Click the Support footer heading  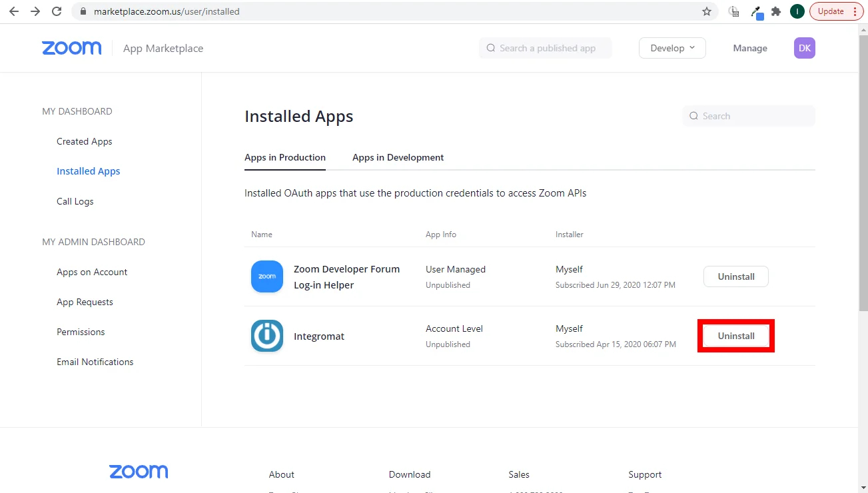(645, 474)
